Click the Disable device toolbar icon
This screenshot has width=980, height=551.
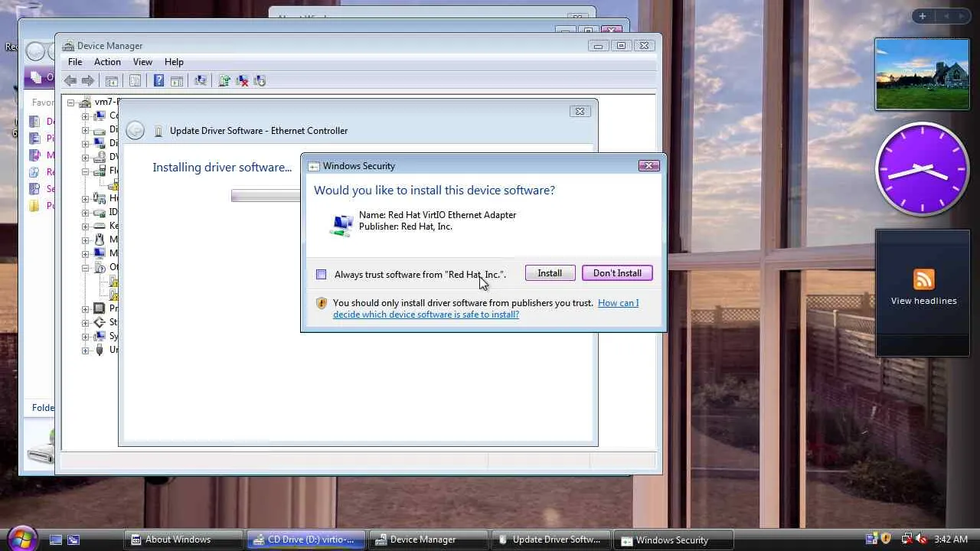click(x=260, y=80)
